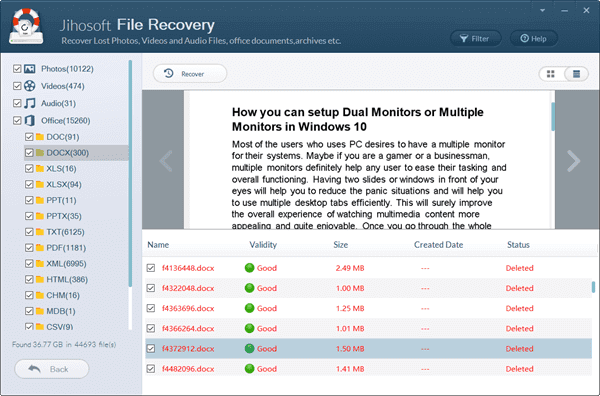Uncheck the Audio(31) checkbox
The width and height of the screenshot is (600, 396).
point(17,103)
